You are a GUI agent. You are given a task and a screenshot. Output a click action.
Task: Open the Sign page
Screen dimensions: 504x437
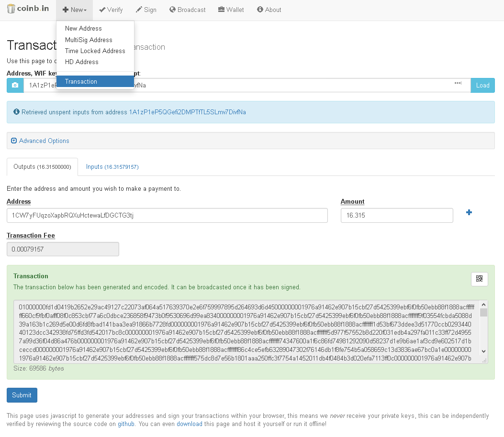[146, 10]
